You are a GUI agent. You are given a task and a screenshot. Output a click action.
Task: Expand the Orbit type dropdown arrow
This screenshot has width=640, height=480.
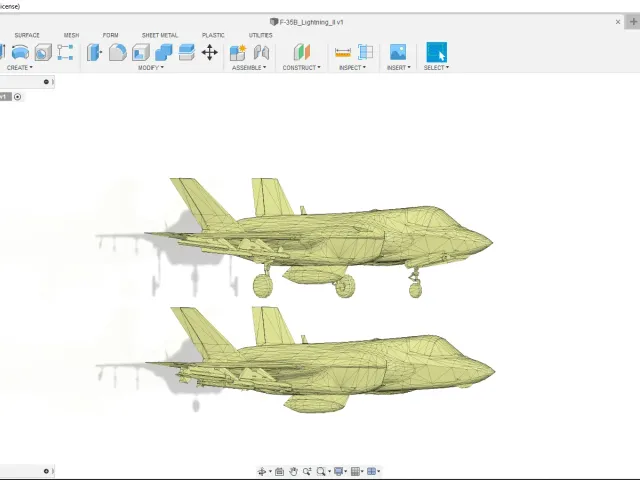click(x=270, y=472)
